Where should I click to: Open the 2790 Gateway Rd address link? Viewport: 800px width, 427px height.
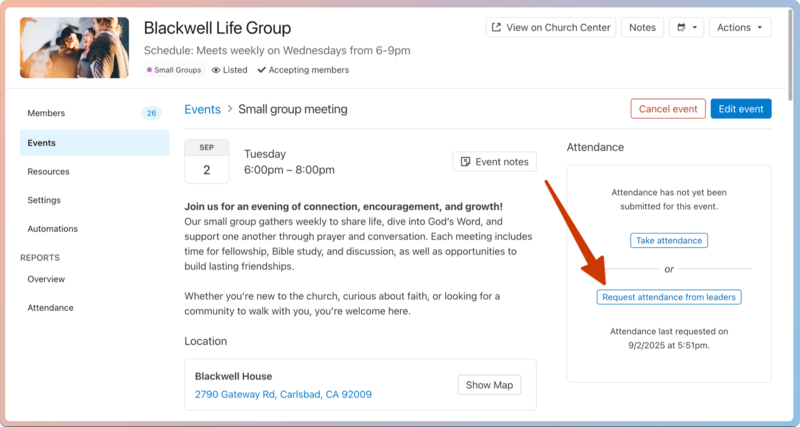pyautogui.click(x=283, y=395)
